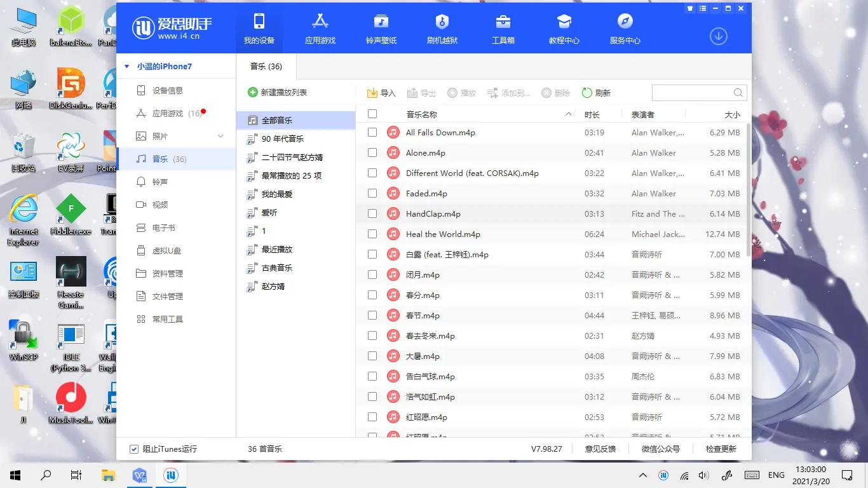Viewport: 868px width, 488px height.
Task: Click the 新建播放列表 button
Action: 280,92
